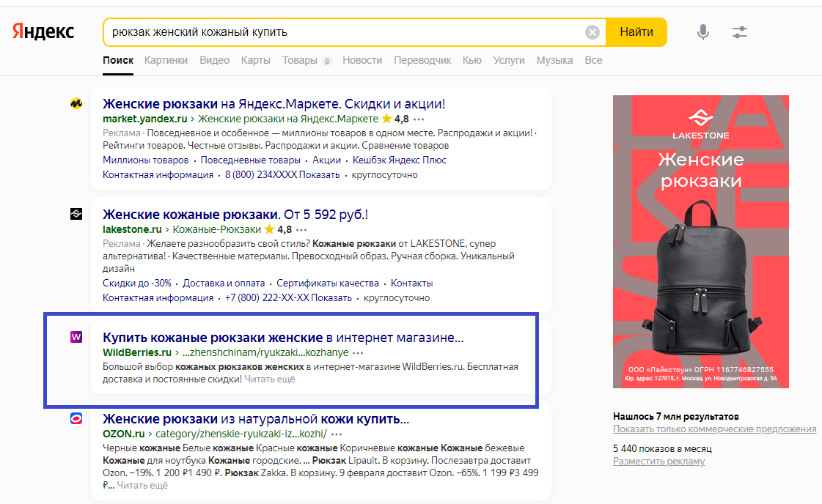822x504 pixels.
Task: Open three-dot menu for the Lakestone result
Action: [301, 229]
